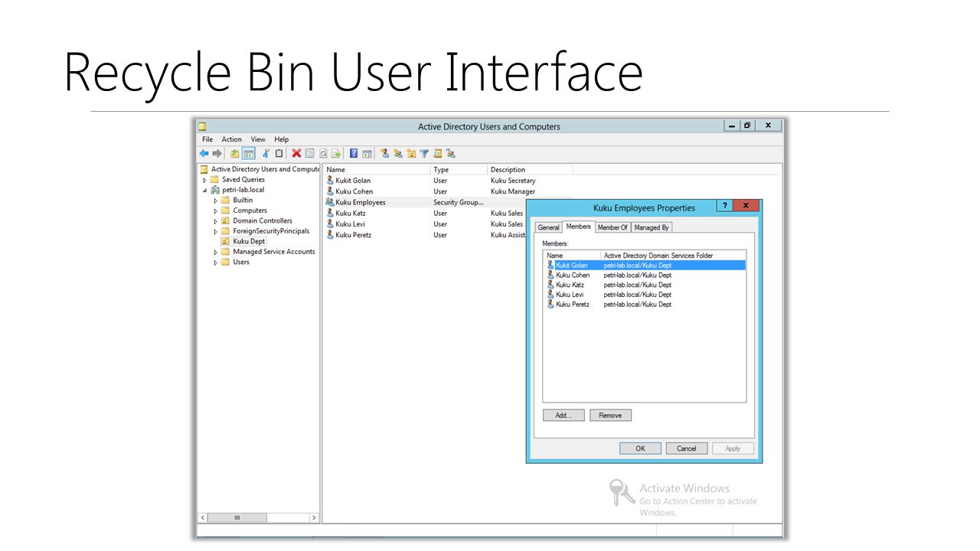The image size is (980, 551).
Task: Click the help question-mark button in Properties dialog title
Action: (x=724, y=205)
